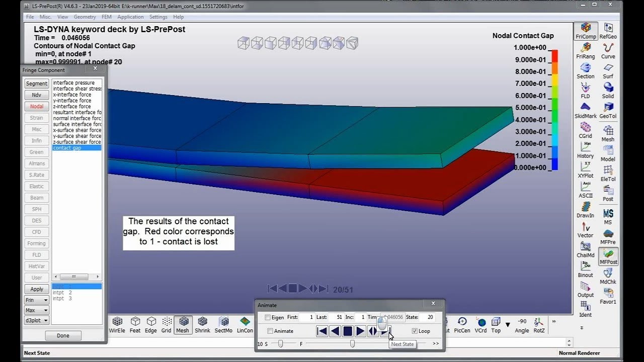Check the Animate checkbox
Screen dimensions: 644x362
(x=270, y=331)
